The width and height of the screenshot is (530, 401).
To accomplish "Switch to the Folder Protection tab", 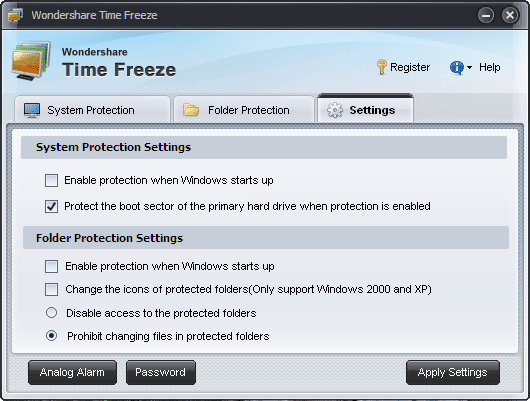I will 244,109.
